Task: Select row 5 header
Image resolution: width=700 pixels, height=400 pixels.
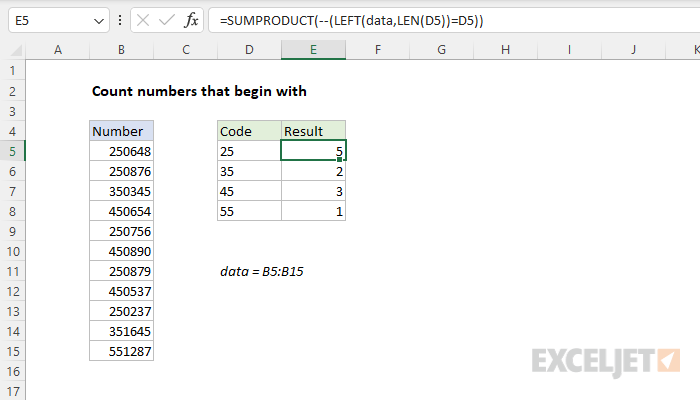Action: click(12, 151)
